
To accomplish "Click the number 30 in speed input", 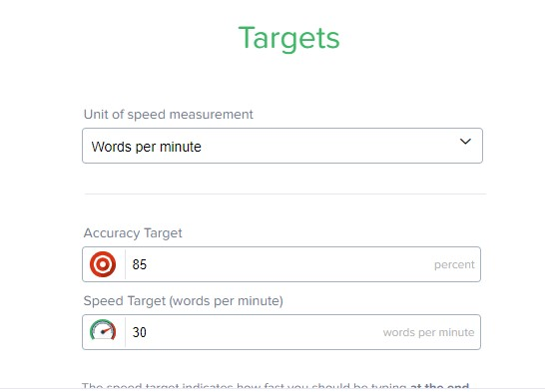I will [140, 332].
